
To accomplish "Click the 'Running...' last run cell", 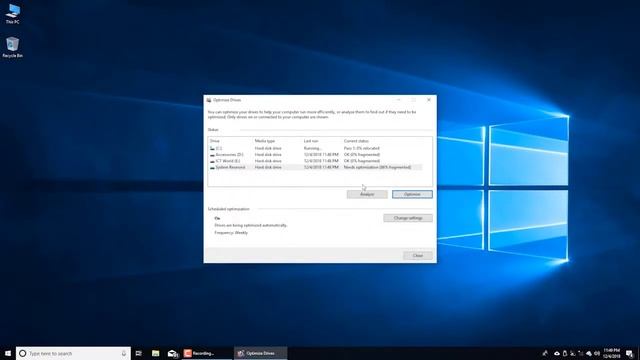I will click(313, 148).
